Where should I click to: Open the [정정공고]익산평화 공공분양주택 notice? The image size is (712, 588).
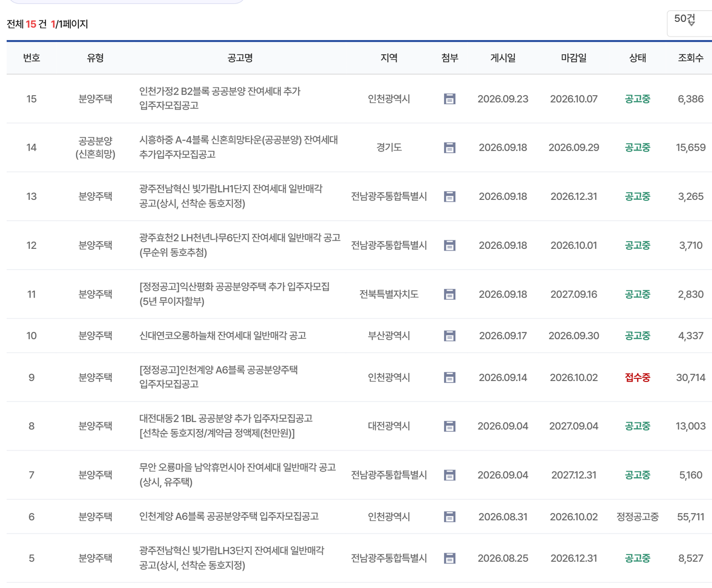coord(234,294)
